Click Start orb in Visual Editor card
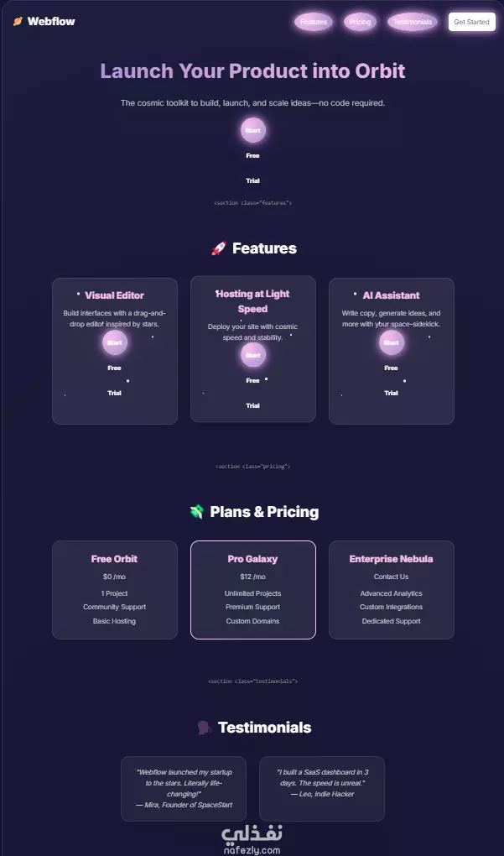This screenshot has width=504, height=856. click(x=115, y=343)
